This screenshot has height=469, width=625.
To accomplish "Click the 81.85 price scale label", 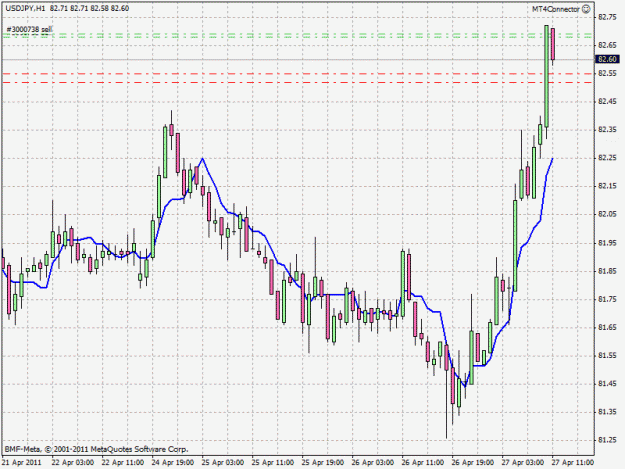I will pos(607,271).
